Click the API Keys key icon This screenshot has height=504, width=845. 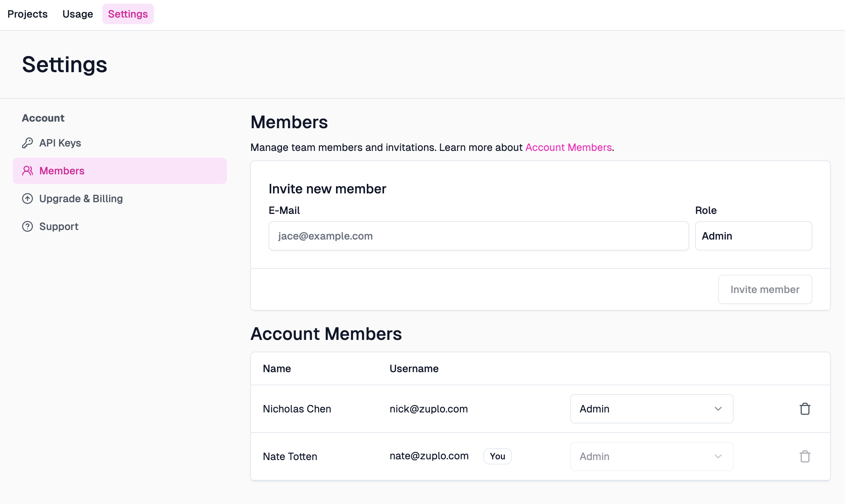coord(27,143)
